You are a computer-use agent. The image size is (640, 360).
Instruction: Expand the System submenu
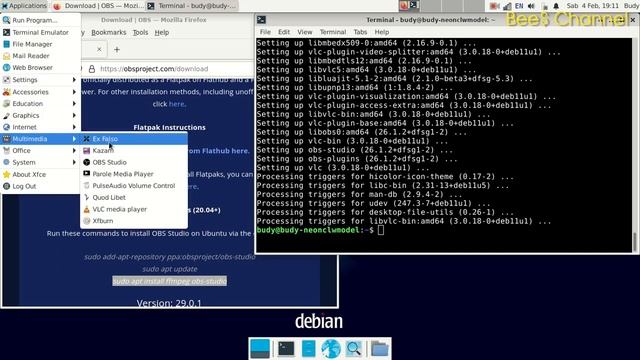pyautogui.click(x=40, y=162)
